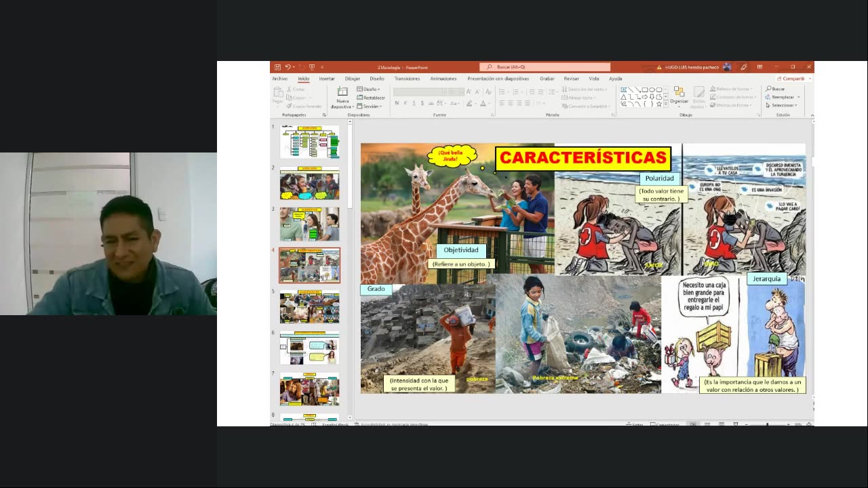Toggle text shadow (S) formatting
Screen dimensions: 868x488
pyautogui.click(x=422, y=103)
